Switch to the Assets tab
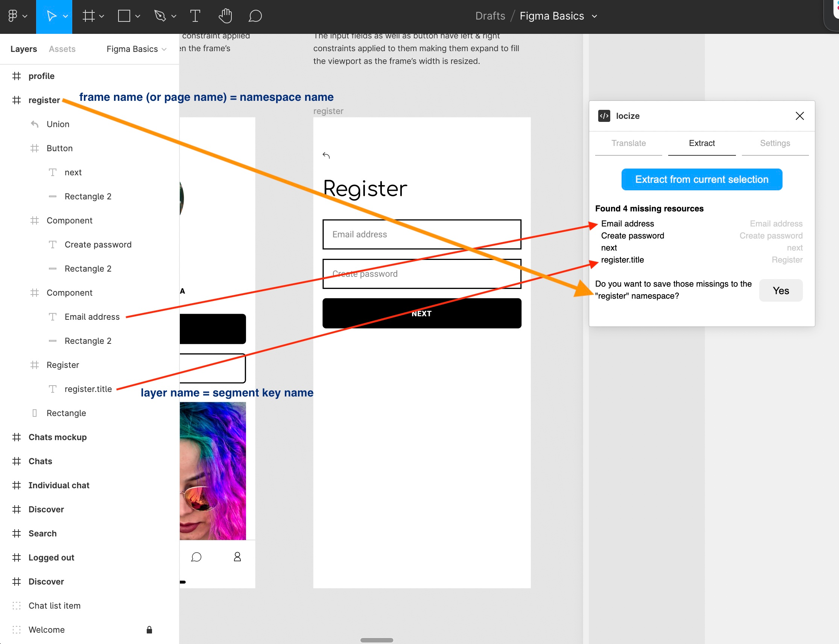The image size is (839, 644). point(62,49)
